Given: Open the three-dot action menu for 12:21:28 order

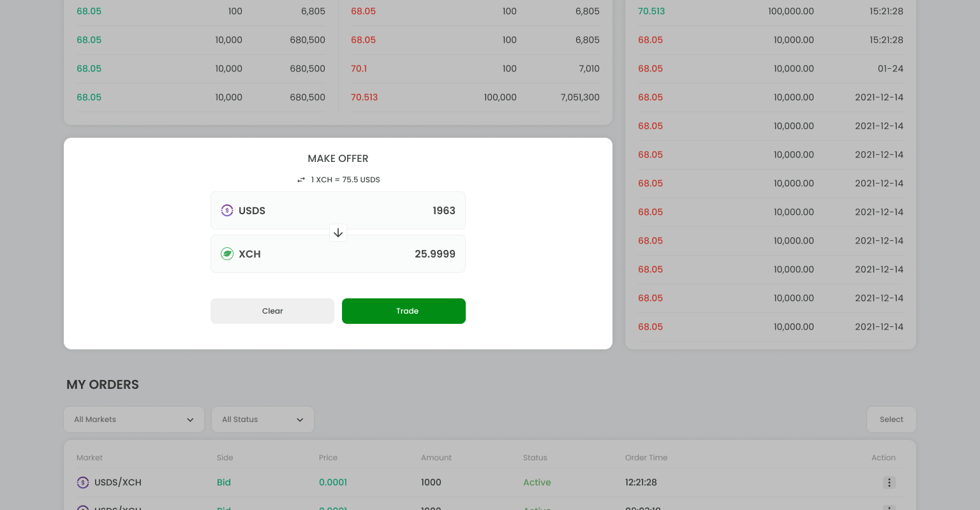Looking at the screenshot, I should point(889,483).
